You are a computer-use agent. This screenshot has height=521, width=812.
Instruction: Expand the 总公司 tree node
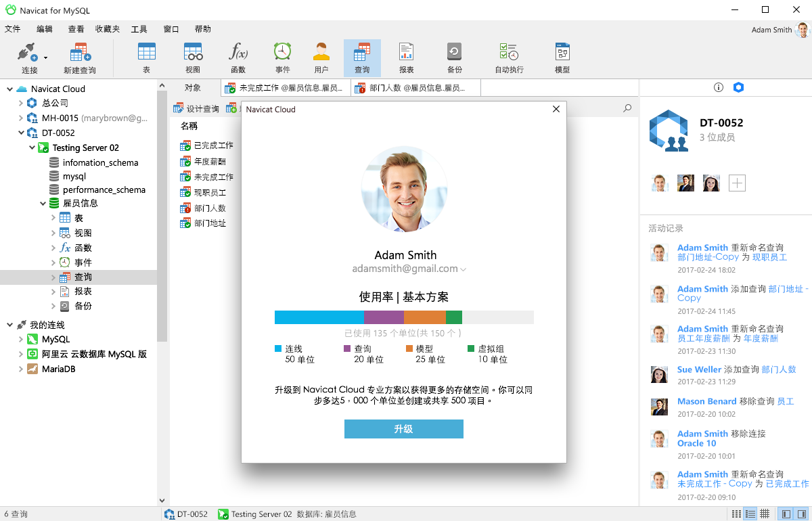click(x=20, y=103)
